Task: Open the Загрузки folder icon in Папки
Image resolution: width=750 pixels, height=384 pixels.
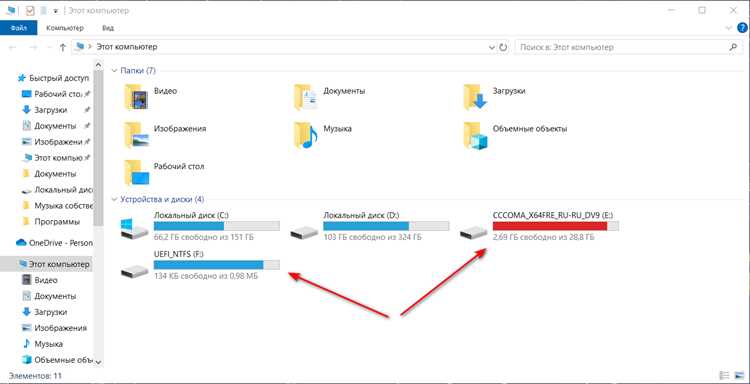Action: click(x=475, y=97)
